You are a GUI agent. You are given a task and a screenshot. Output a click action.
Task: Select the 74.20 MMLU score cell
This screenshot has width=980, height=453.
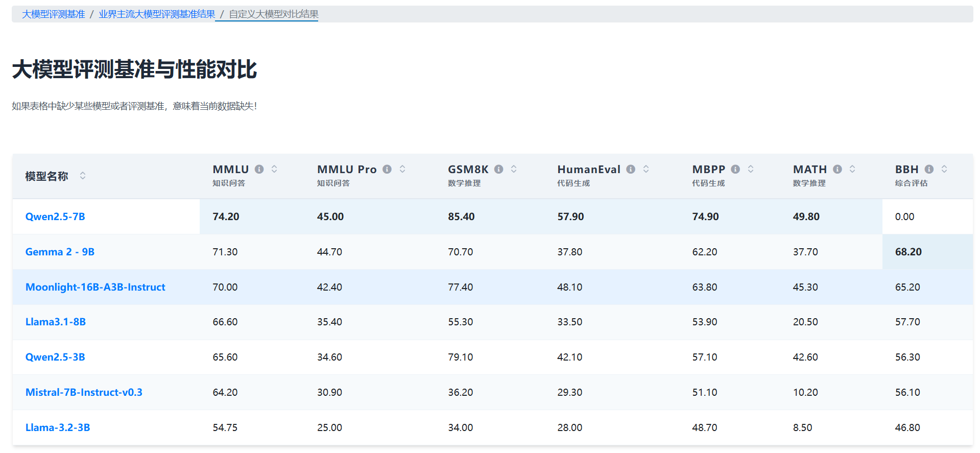(252, 217)
